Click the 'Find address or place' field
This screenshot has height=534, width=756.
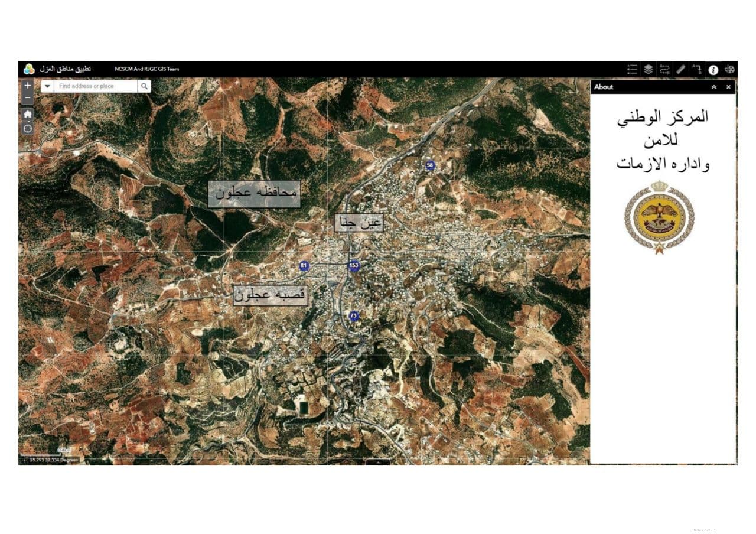(x=96, y=86)
